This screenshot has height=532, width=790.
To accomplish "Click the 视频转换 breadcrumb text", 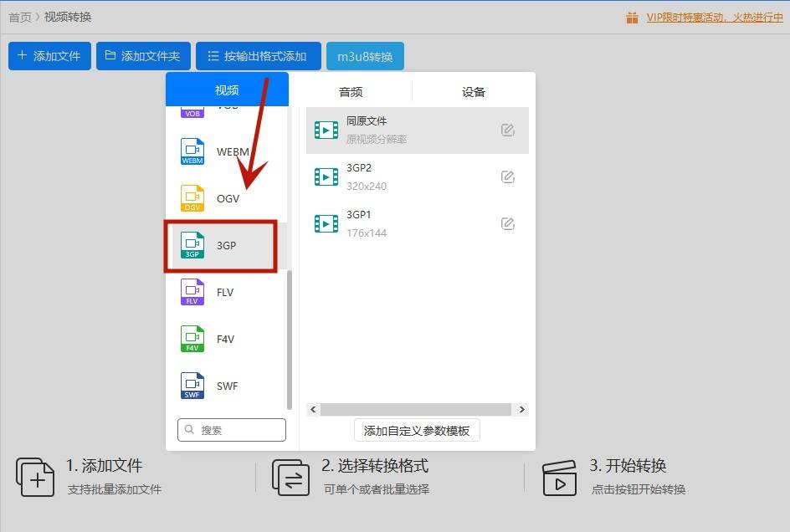I will click(x=68, y=17).
